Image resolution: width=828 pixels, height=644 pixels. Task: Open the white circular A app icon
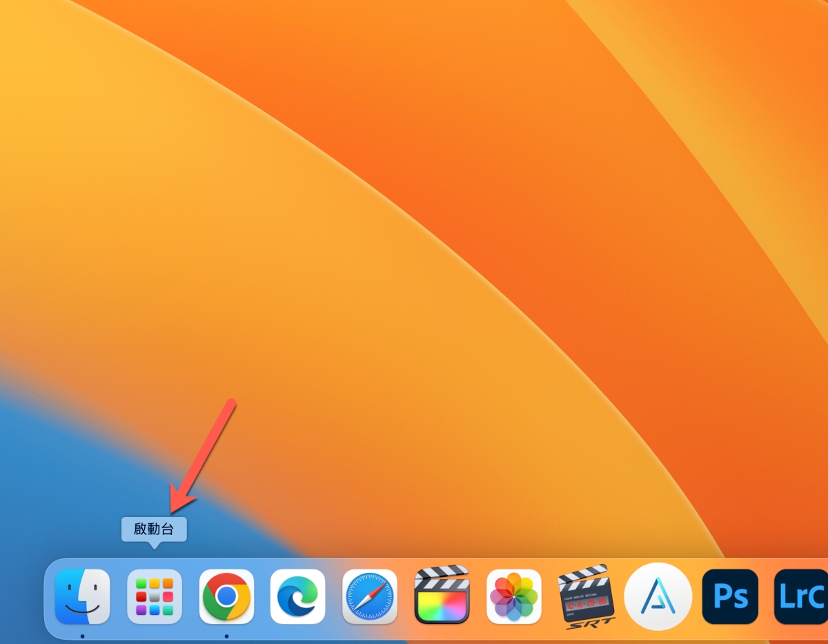pyautogui.click(x=658, y=596)
